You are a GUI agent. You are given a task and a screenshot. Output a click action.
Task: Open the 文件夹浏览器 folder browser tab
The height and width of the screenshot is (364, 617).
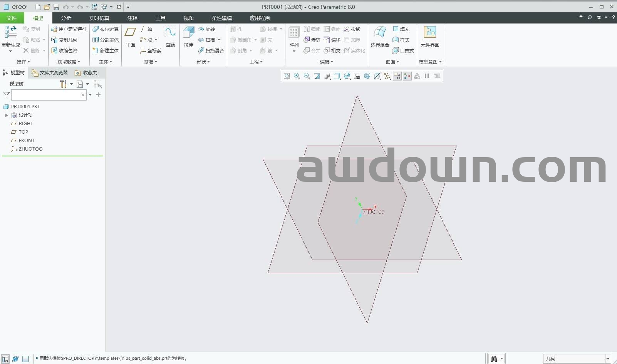coord(50,72)
